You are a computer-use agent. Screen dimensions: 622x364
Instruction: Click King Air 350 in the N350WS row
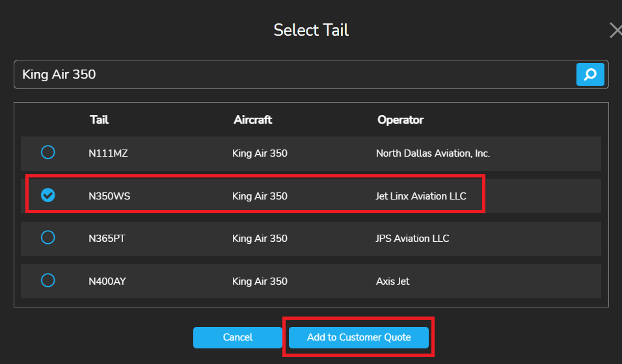point(260,196)
